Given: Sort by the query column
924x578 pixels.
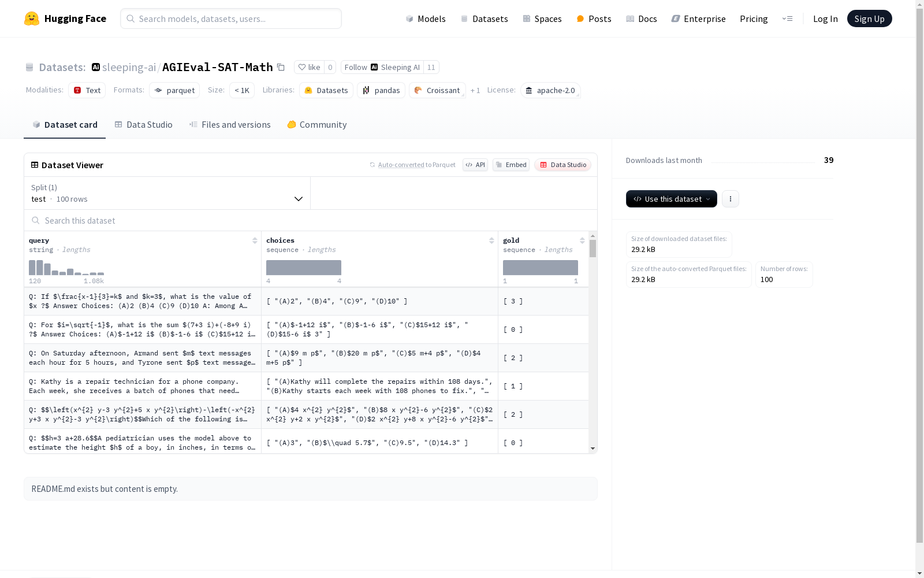Looking at the screenshot, I should coord(255,240).
